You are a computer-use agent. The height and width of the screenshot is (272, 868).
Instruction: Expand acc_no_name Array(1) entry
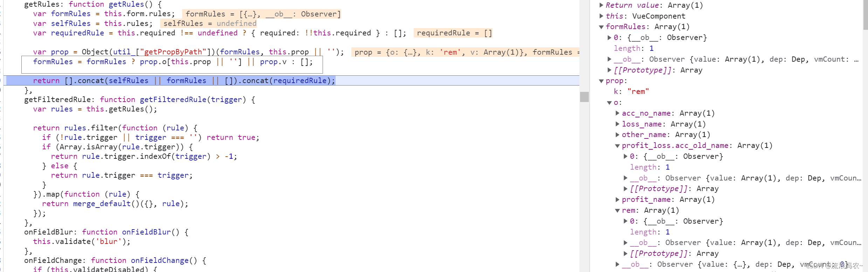pos(617,113)
